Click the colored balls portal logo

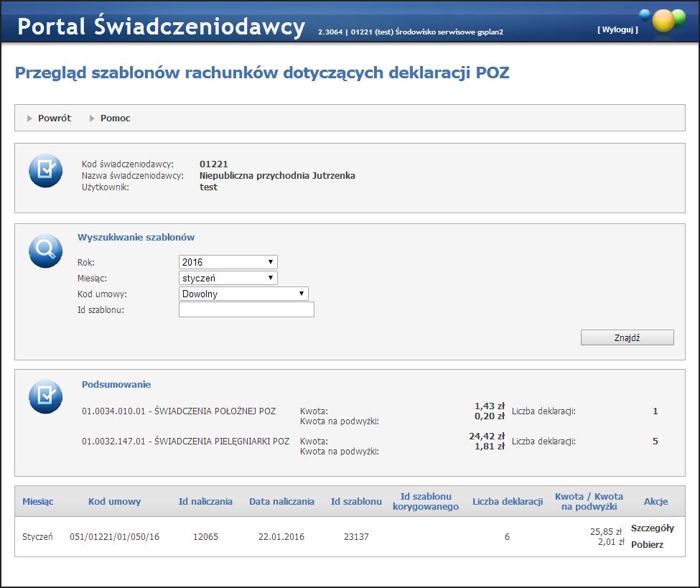663,20
